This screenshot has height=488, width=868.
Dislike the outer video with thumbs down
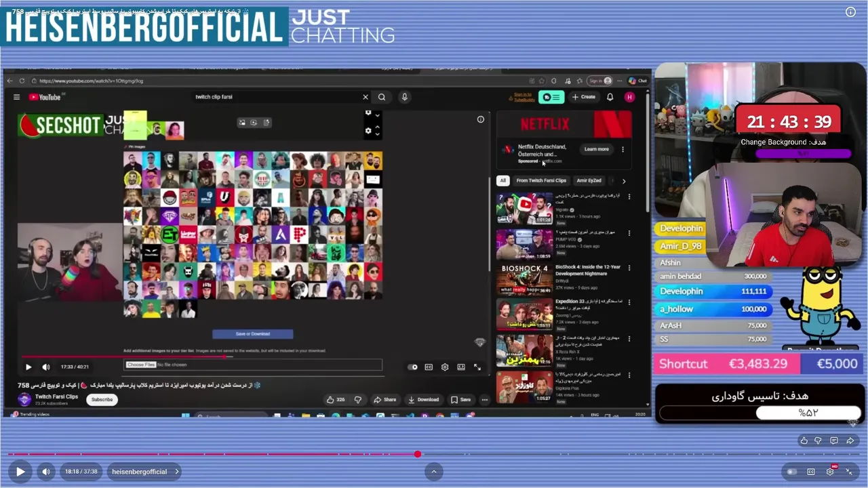click(x=818, y=441)
